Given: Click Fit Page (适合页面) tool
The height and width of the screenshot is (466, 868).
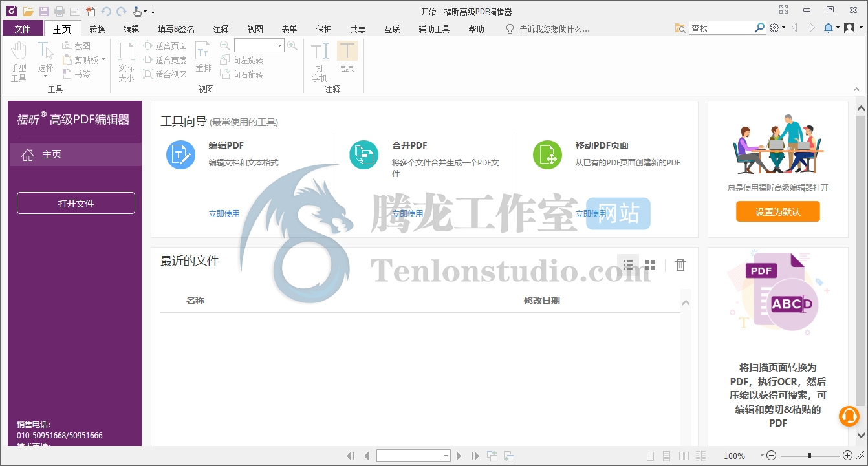Looking at the screenshot, I should 165,46.
